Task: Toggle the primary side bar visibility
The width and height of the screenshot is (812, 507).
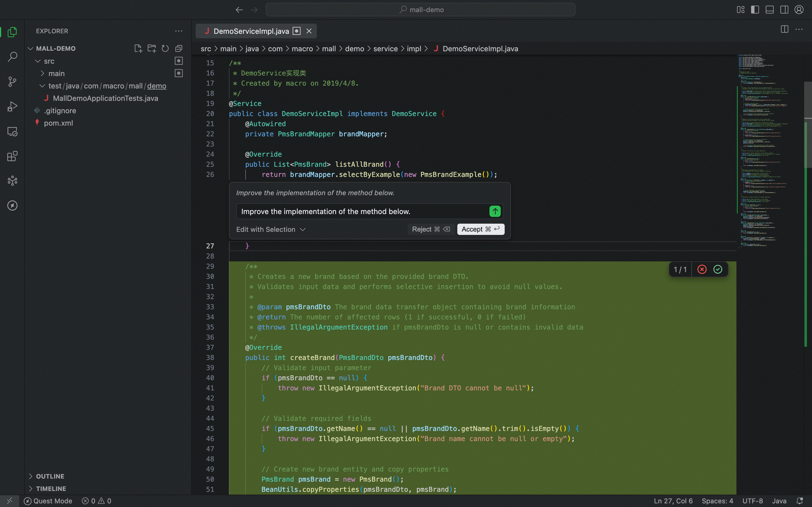Action: (x=755, y=10)
